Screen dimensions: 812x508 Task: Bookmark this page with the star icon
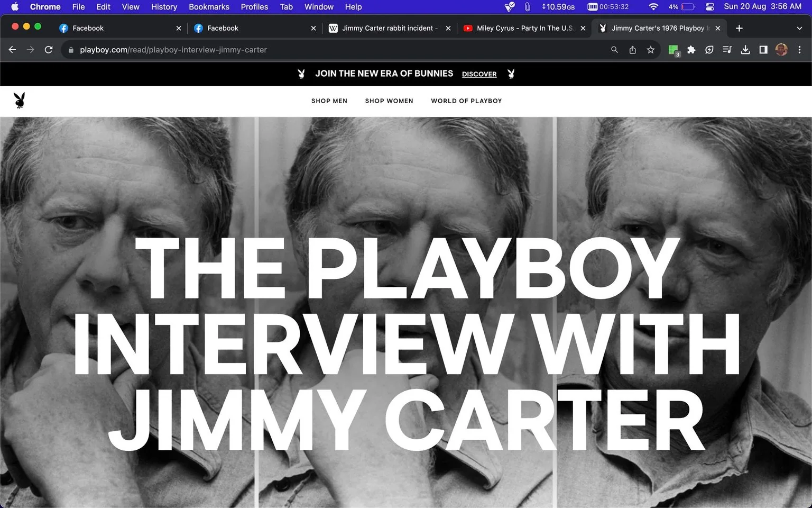(x=651, y=50)
